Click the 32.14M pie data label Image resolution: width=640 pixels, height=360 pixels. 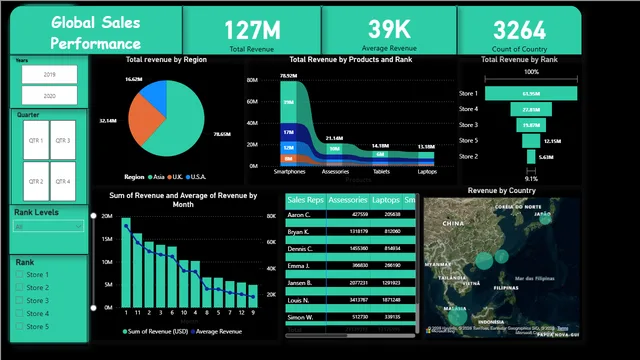pos(108,121)
